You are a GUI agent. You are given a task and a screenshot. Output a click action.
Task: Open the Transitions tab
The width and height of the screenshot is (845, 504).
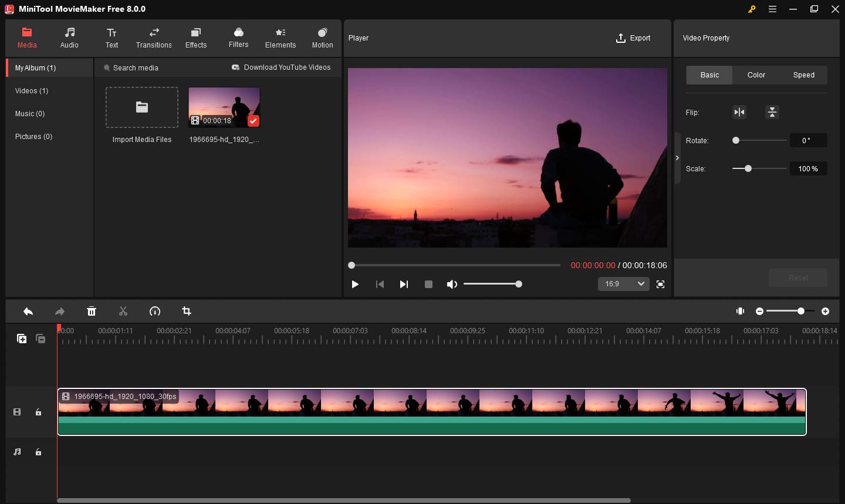[x=154, y=38]
